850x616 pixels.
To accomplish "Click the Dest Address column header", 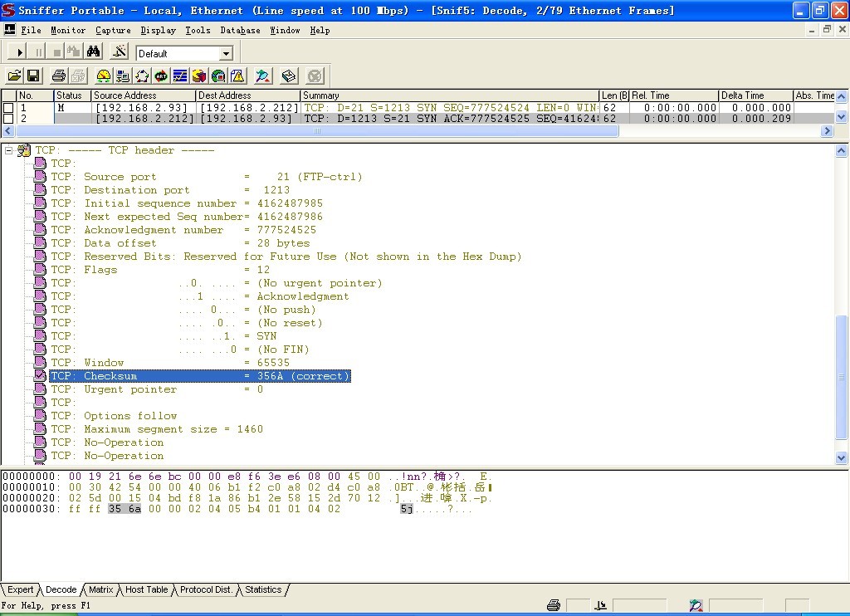I will point(247,95).
